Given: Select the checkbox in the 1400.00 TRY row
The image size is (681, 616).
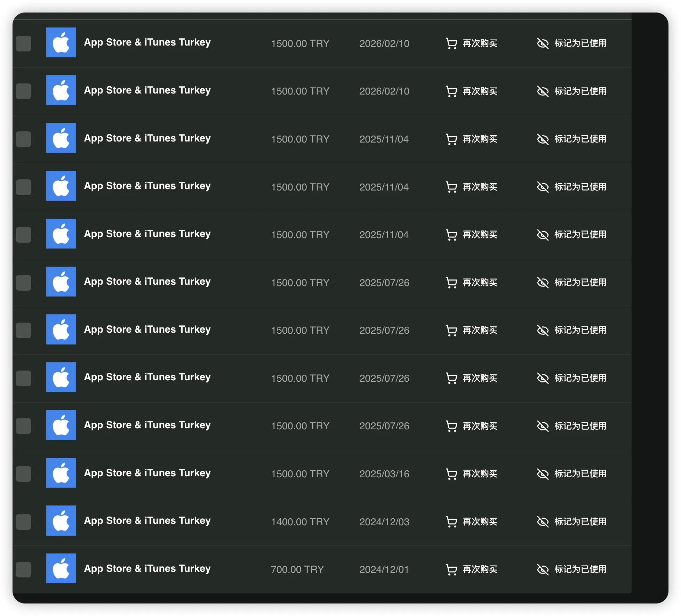Looking at the screenshot, I should point(24,522).
